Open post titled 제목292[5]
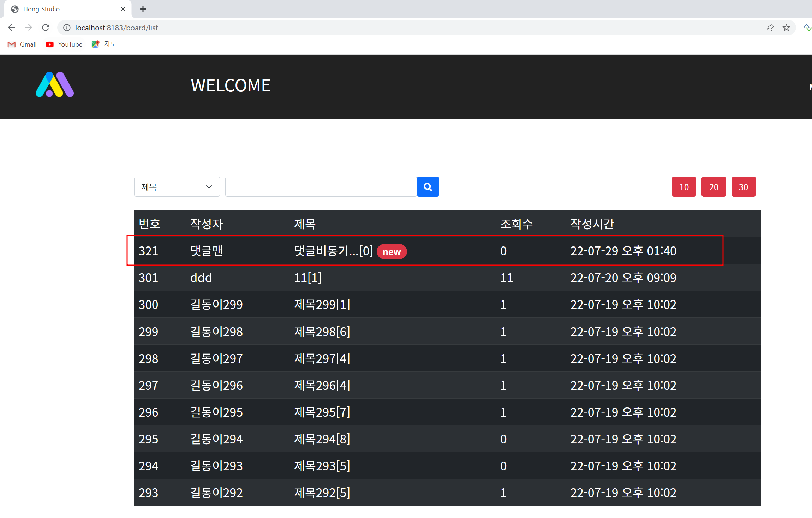The height and width of the screenshot is (518, 812). [x=322, y=493]
